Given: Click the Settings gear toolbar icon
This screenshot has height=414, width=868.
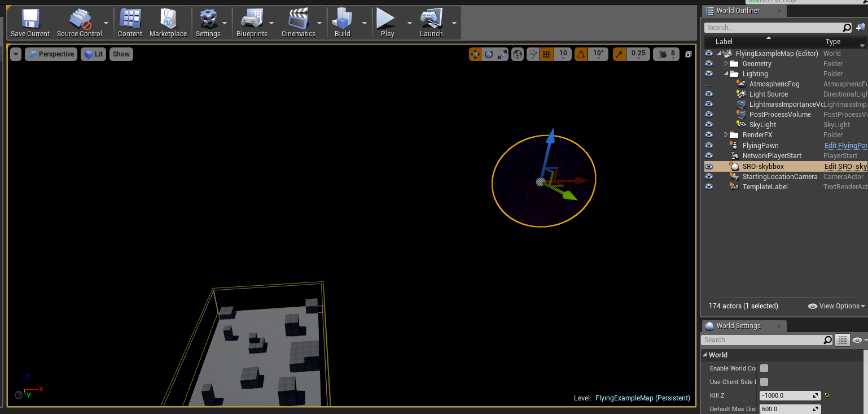Looking at the screenshot, I should [208, 23].
